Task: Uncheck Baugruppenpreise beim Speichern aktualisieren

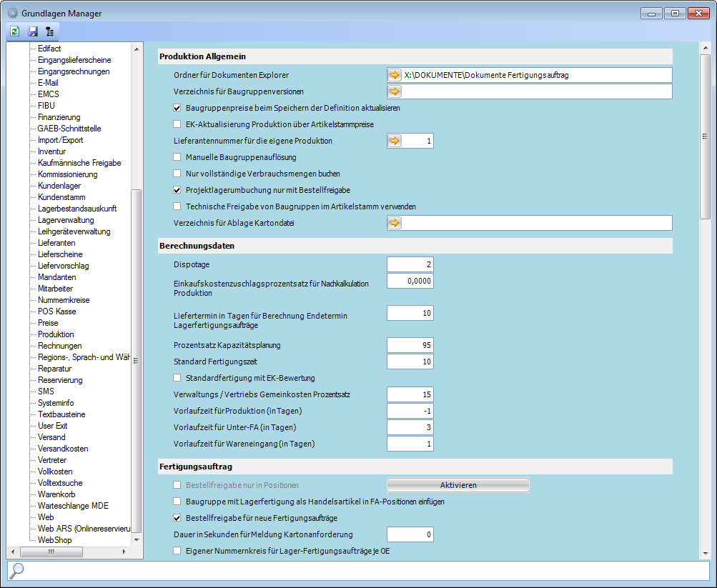Action: [x=177, y=108]
